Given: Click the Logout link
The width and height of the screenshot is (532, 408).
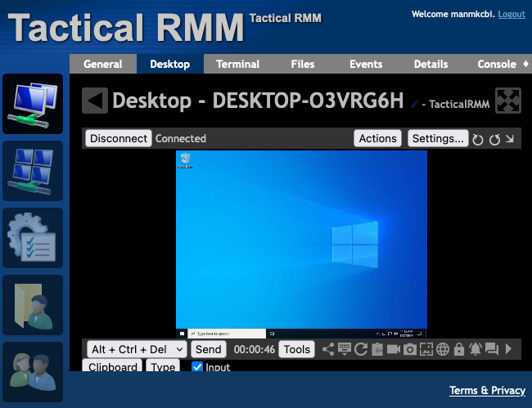Looking at the screenshot, I should (x=512, y=14).
